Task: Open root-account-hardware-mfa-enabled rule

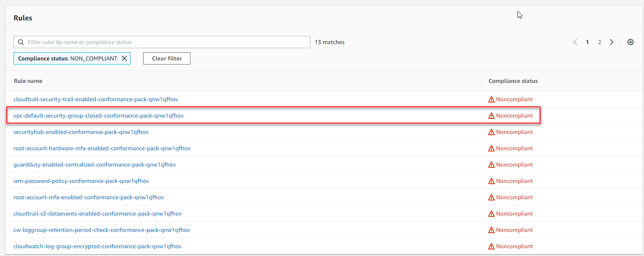Action: [102, 148]
